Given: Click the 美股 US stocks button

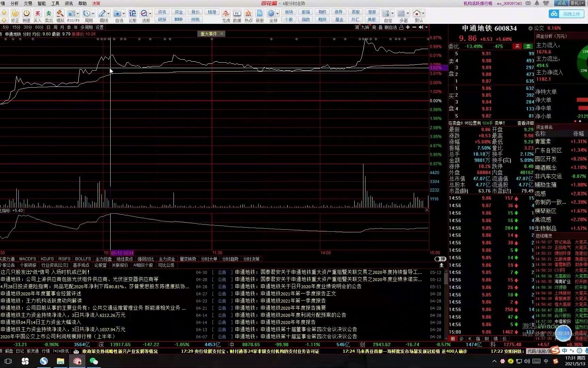Looking at the screenshot, I should pos(372,19).
